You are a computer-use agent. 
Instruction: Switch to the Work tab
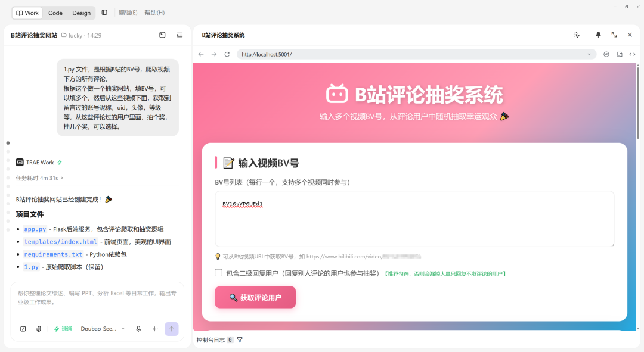click(x=27, y=13)
